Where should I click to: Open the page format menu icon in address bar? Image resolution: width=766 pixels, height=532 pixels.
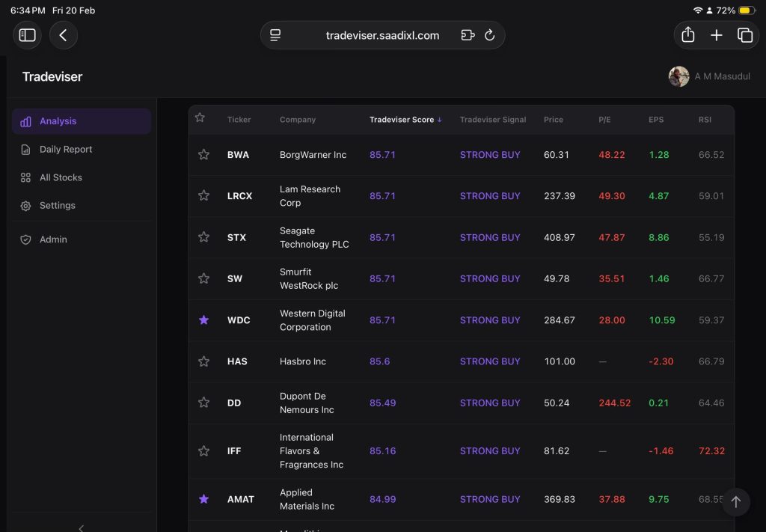[x=275, y=35]
